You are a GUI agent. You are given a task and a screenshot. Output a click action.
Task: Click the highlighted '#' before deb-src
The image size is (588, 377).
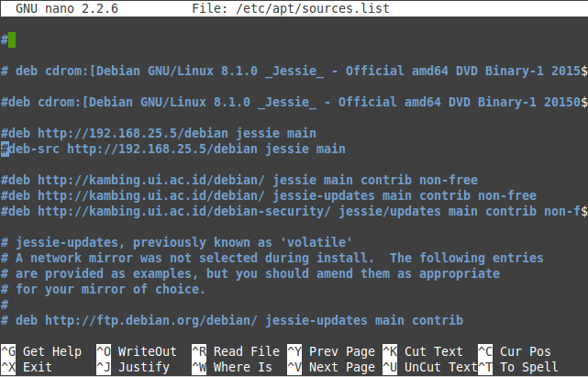click(x=5, y=149)
